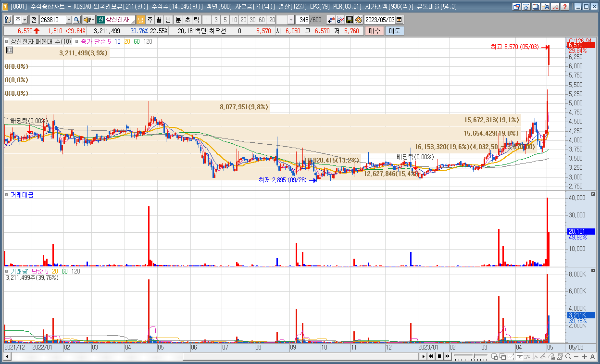
Task: Select the 월 (monthly) period toggle
Action: pyautogui.click(x=159, y=20)
